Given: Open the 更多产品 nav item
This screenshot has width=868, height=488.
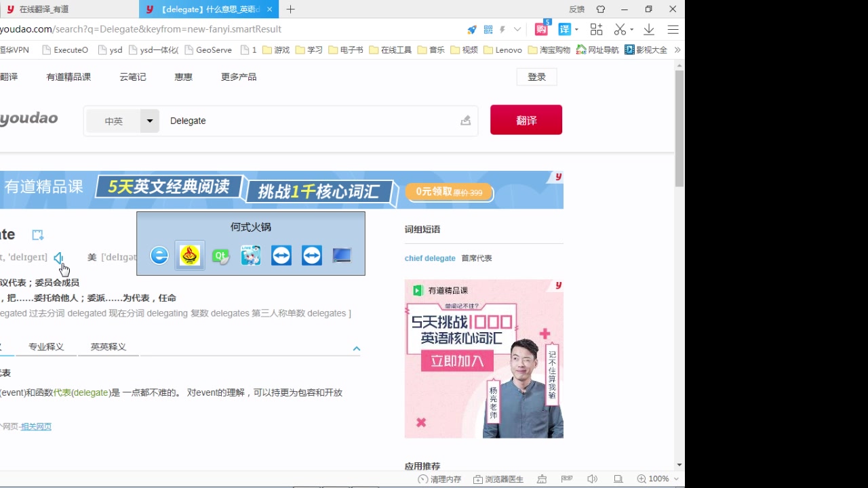Looking at the screenshot, I should (239, 77).
